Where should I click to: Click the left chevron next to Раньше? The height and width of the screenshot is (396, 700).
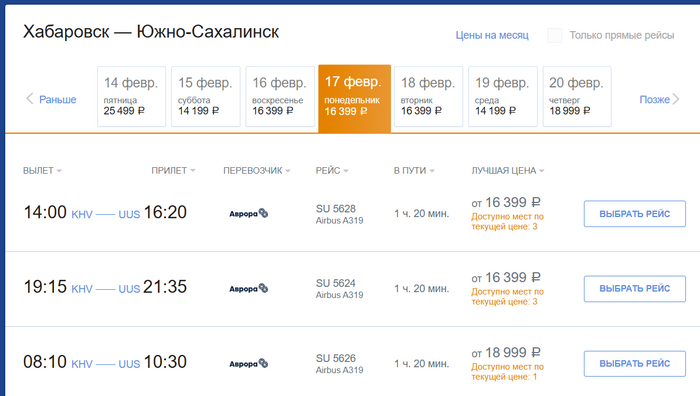click(x=29, y=99)
